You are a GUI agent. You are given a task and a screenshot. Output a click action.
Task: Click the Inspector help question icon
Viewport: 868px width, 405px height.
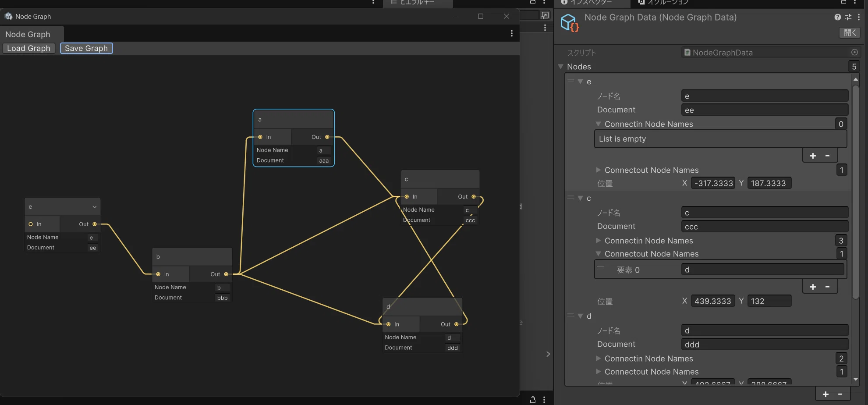pyautogui.click(x=837, y=17)
